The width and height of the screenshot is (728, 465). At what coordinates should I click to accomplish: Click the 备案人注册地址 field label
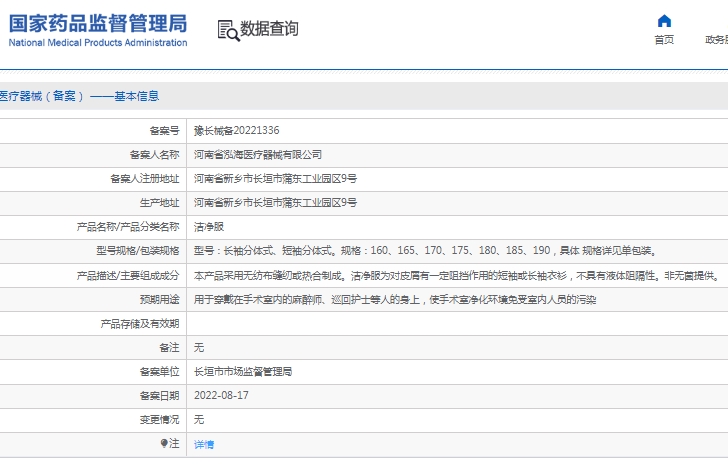145,179
